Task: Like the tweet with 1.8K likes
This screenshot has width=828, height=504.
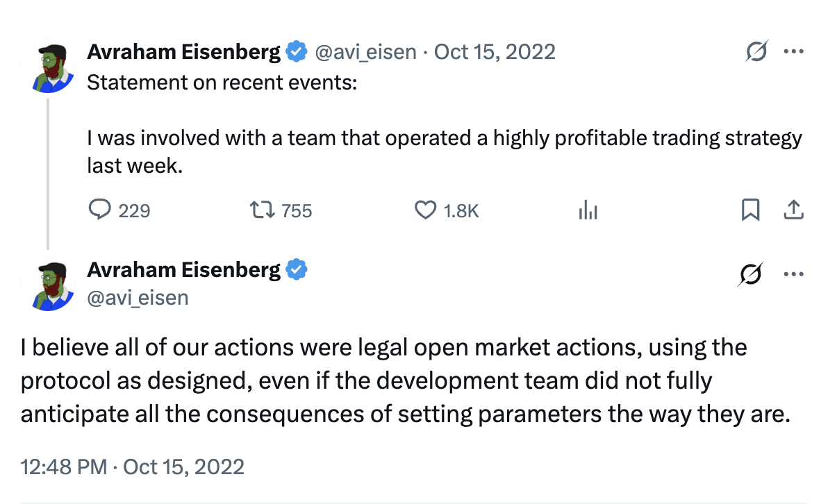Action: [424, 210]
